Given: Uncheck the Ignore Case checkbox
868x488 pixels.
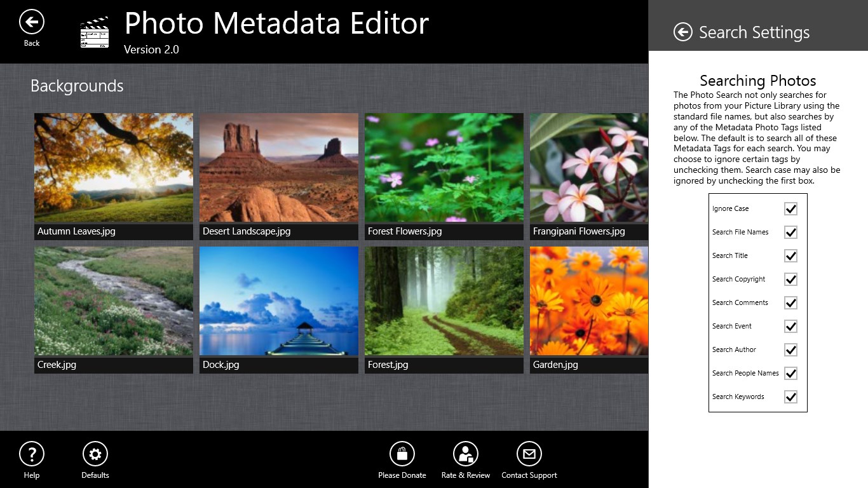Looking at the screenshot, I should tap(790, 209).
